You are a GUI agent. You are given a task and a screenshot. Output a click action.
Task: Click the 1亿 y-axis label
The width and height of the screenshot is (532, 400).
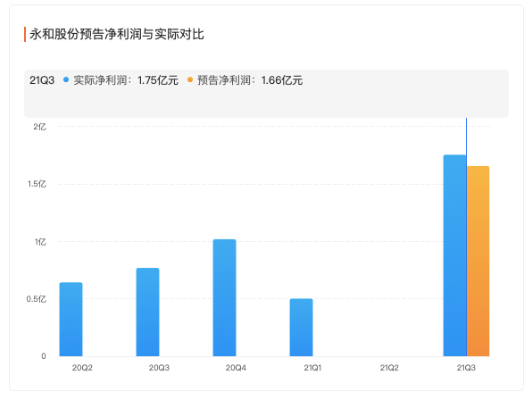click(40, 242)
